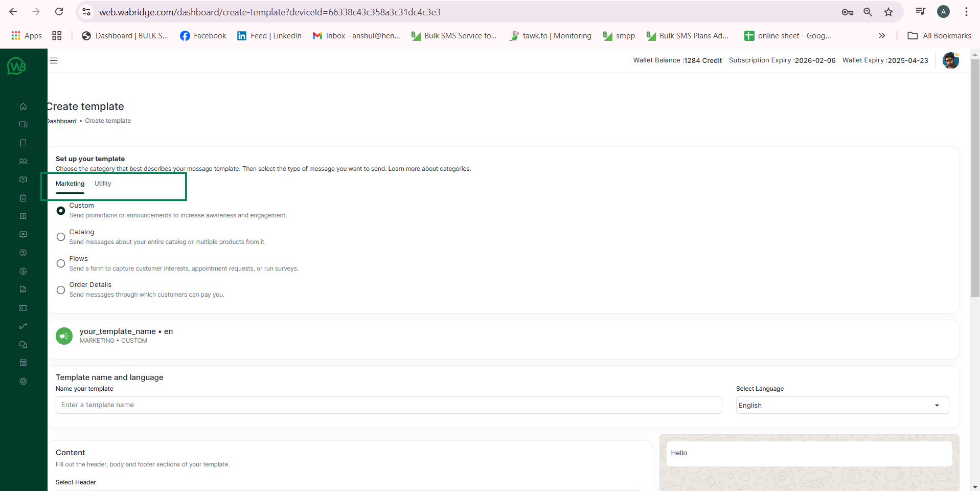
Task: Open the devices icon in the sidebar
Action: 23,124
